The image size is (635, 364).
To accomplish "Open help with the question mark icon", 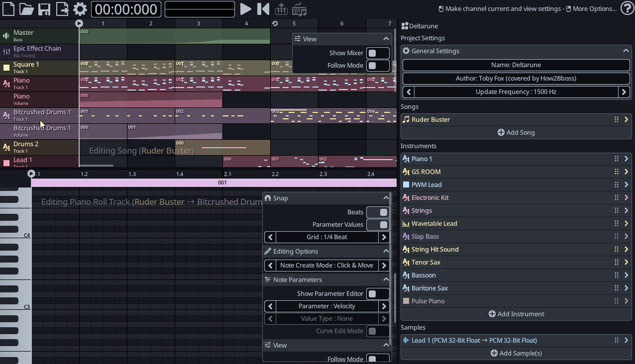I will tap(627, 8).
